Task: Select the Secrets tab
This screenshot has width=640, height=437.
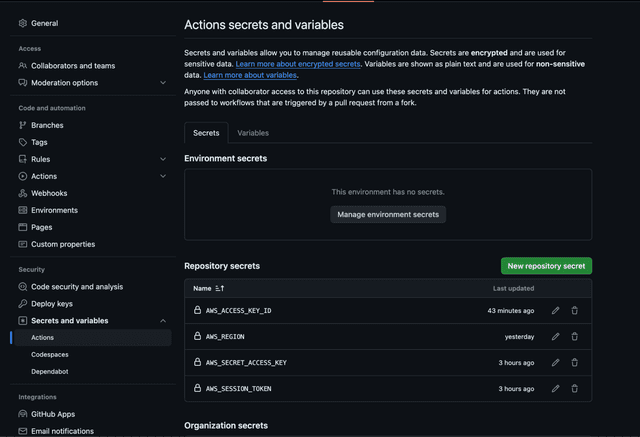Action: [206, 133]
